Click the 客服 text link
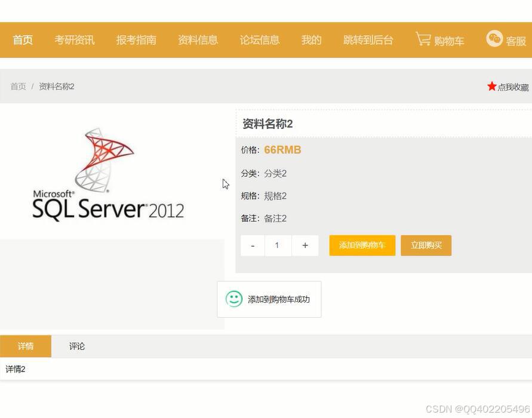Screen dimensions: 532x418 click(516, 41)
